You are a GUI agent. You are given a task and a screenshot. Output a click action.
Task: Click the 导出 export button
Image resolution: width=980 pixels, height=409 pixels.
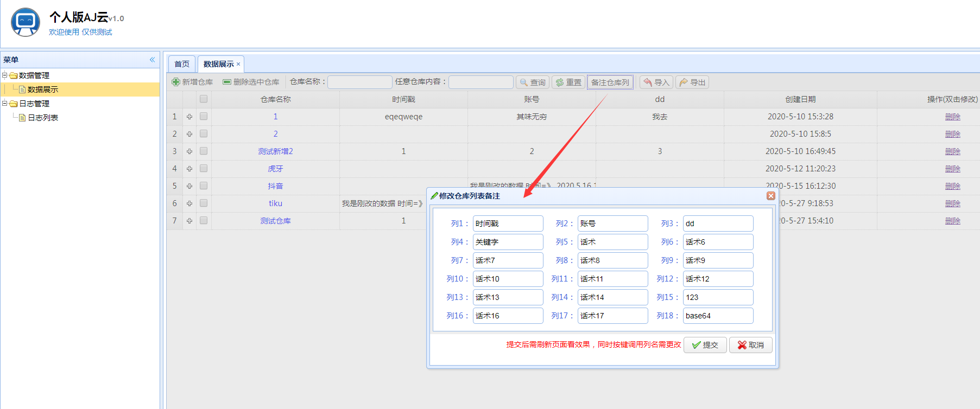pos(692,82)
